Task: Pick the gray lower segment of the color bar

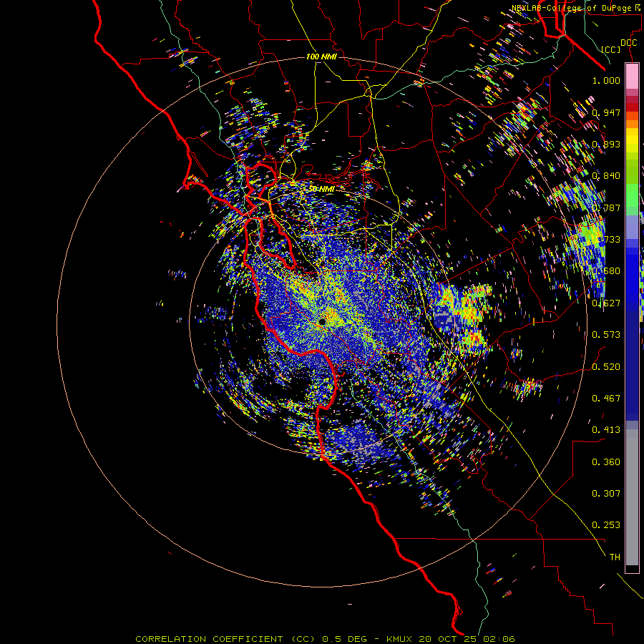Action: [632, 497]
